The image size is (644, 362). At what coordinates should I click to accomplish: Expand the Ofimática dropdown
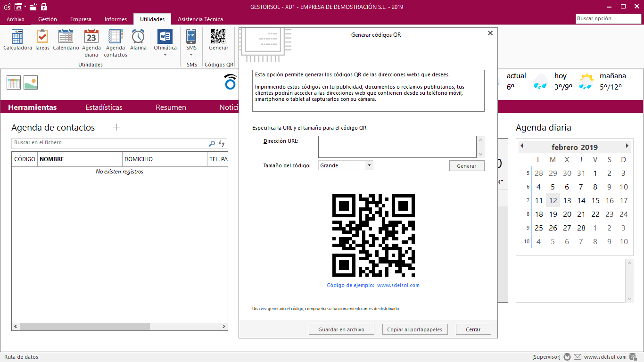[x=165, y=55]
